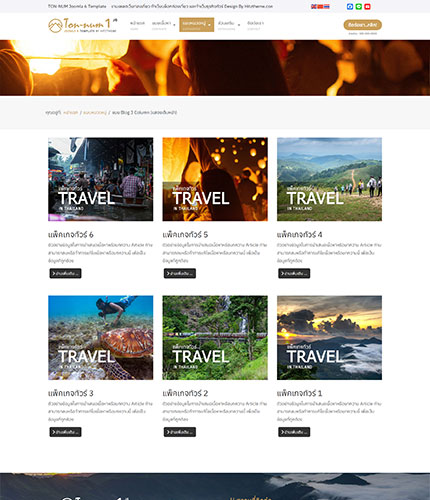Expand the fourth navigation menu dropdown arrow
This screenshot has width=430, height=500.
(x=239, y=25)
